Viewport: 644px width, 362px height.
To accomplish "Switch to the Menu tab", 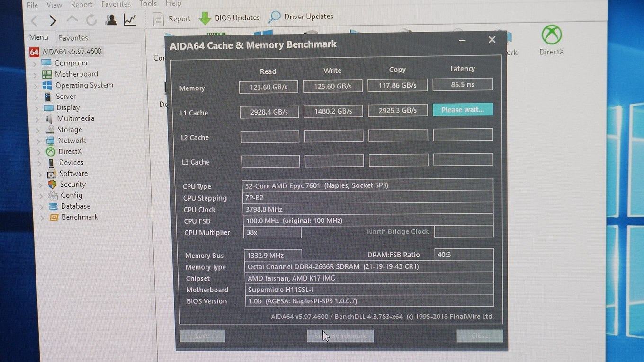I will pyautogui.click(x=38, y=37).
